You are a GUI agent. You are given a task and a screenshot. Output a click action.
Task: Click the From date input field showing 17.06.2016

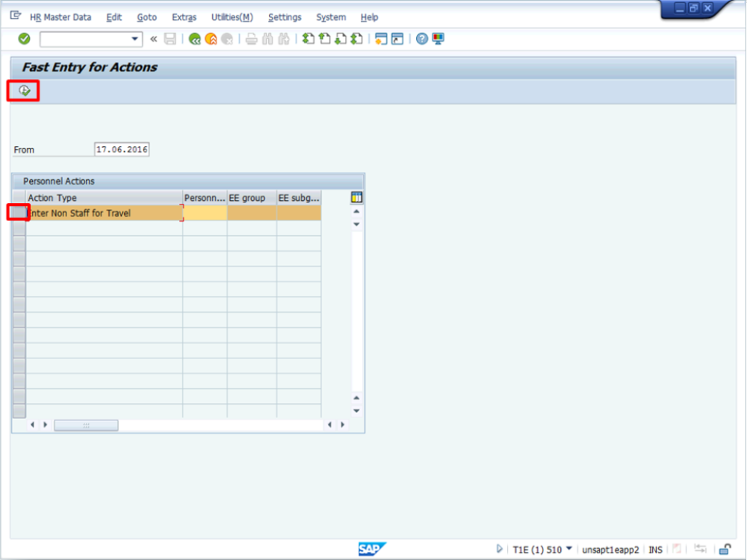(121, 149)
